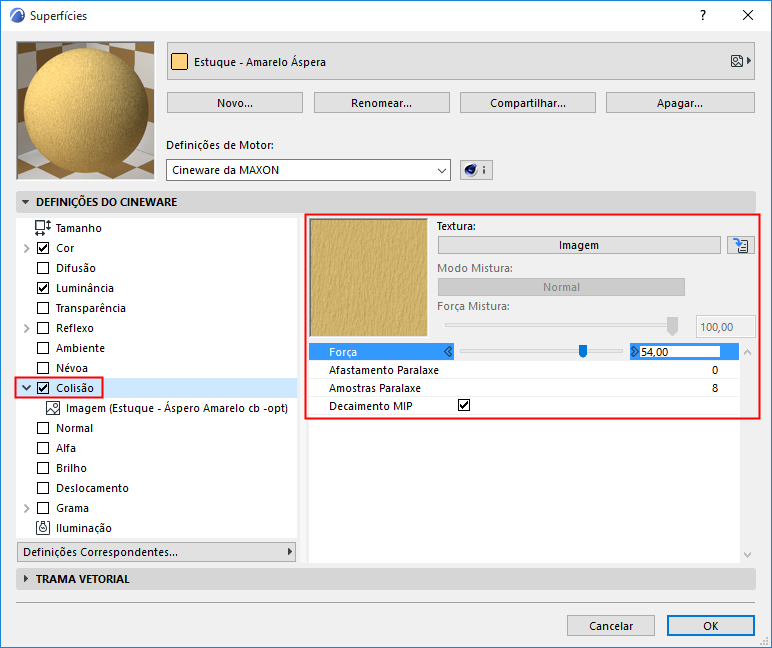Enable the Brilho checkbox
Viewport: 772px width, 648px height.
point(43,468)
